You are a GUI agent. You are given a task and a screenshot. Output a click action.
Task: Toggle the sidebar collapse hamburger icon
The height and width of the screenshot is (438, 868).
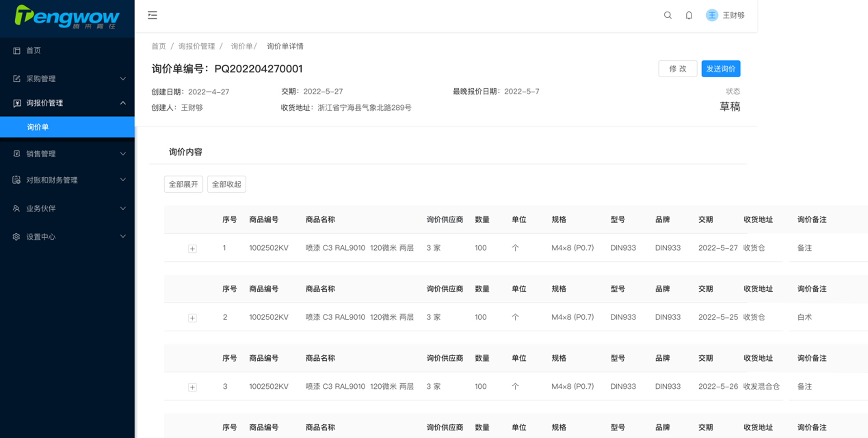click(x=152, y=15)
